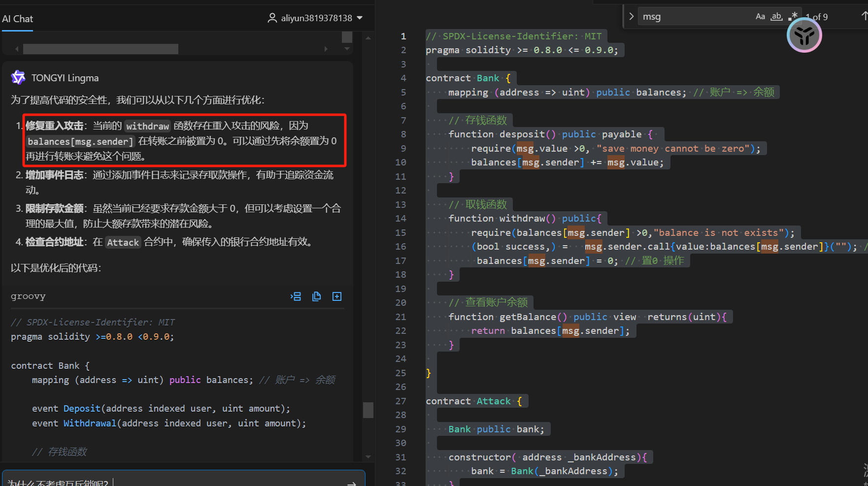Click the insert-at-cursor icon on the groovy code block
This screenshot has height=486, width=868.
296,296
